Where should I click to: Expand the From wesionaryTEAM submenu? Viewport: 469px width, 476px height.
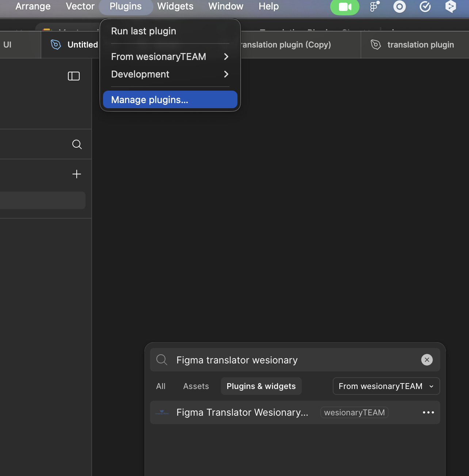pyautogui.click(x=170, y=57)
